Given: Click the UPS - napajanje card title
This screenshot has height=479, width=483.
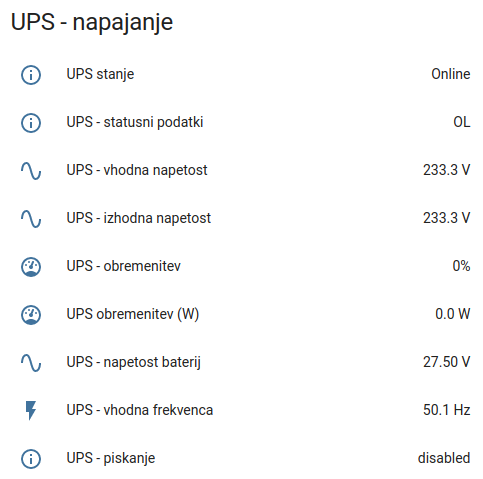Looking at the screenshot, I should tap(92, 23).
